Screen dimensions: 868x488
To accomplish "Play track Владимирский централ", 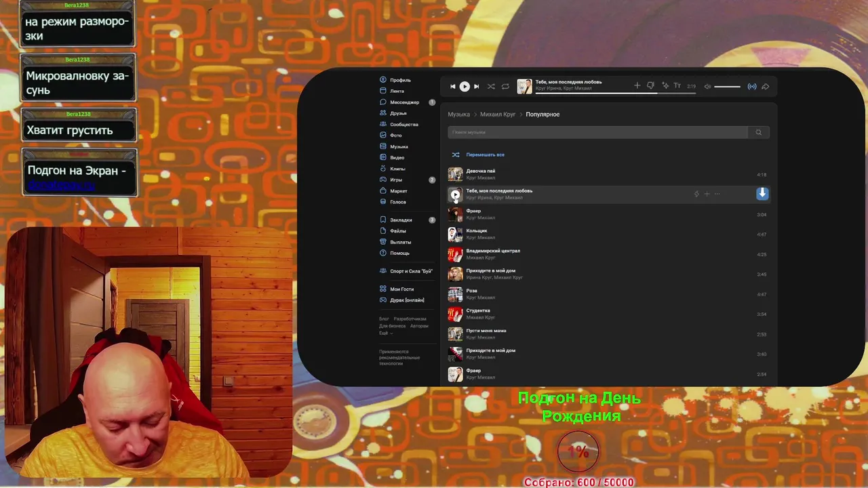I will point(608,254).
